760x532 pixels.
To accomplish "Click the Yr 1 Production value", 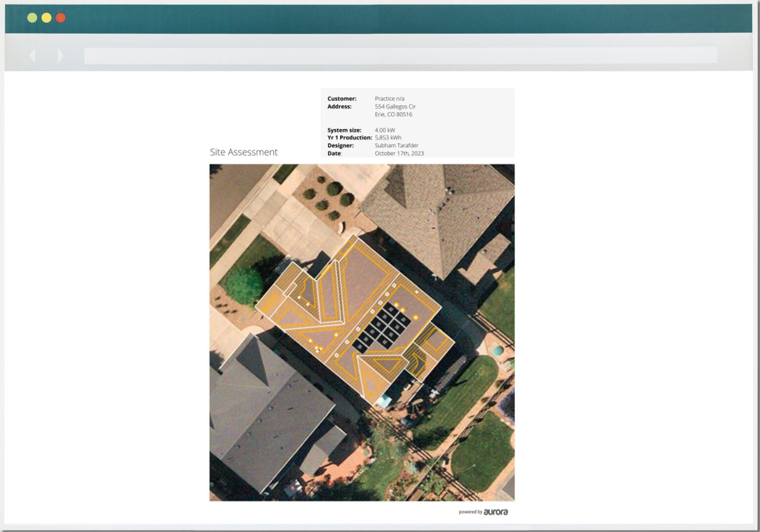I will click(x=388, y=138).
